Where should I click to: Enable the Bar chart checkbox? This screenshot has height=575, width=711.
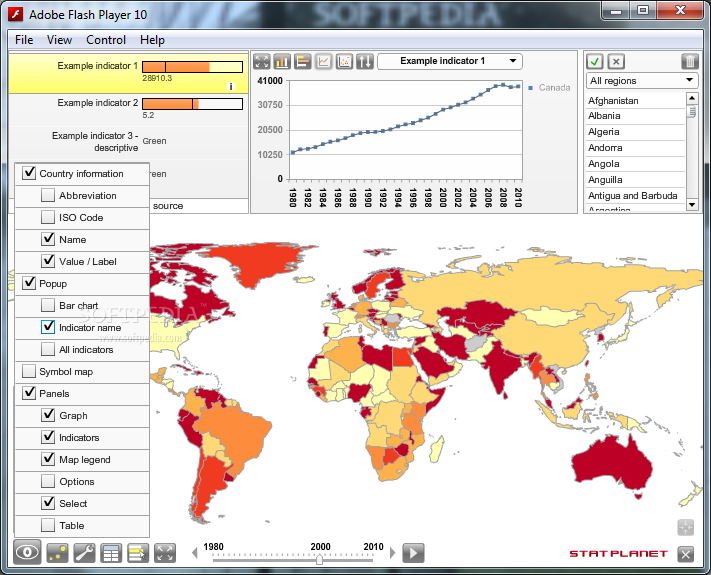tap(48, 305)
